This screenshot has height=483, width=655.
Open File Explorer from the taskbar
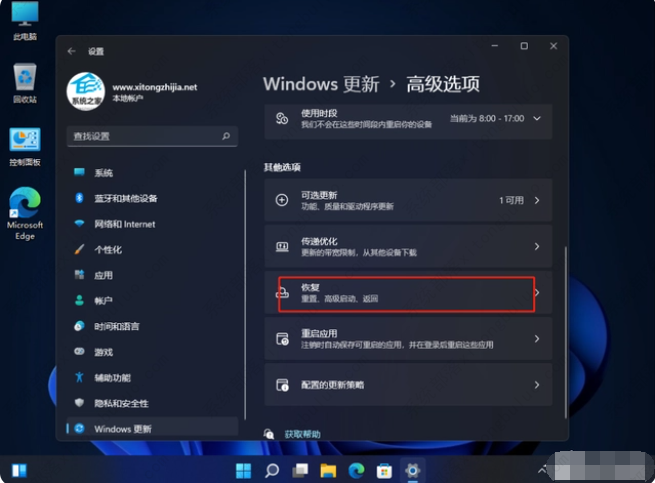[x=327, y=470]
